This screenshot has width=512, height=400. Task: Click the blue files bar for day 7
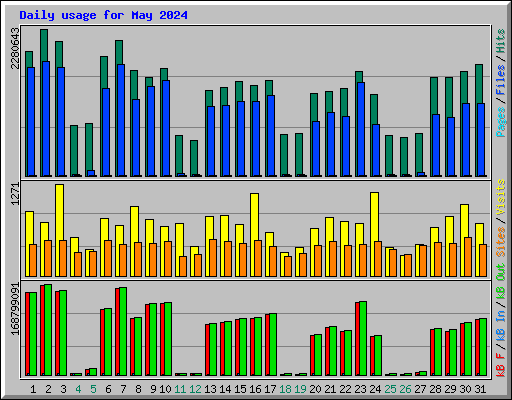(x=121, y=120)
